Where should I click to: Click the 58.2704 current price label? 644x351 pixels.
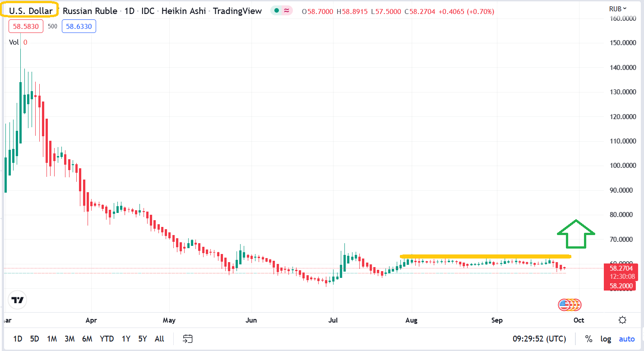(x=622, y=268)
